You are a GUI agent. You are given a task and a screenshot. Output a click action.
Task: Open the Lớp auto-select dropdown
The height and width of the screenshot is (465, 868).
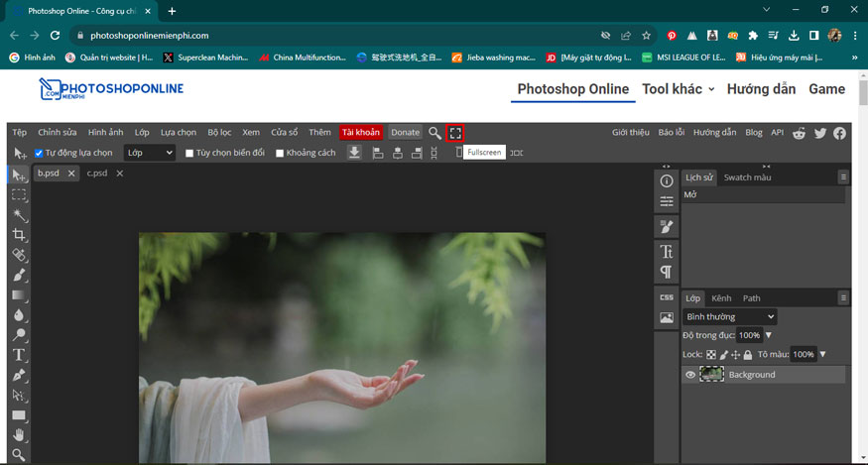tap(149, 154)
